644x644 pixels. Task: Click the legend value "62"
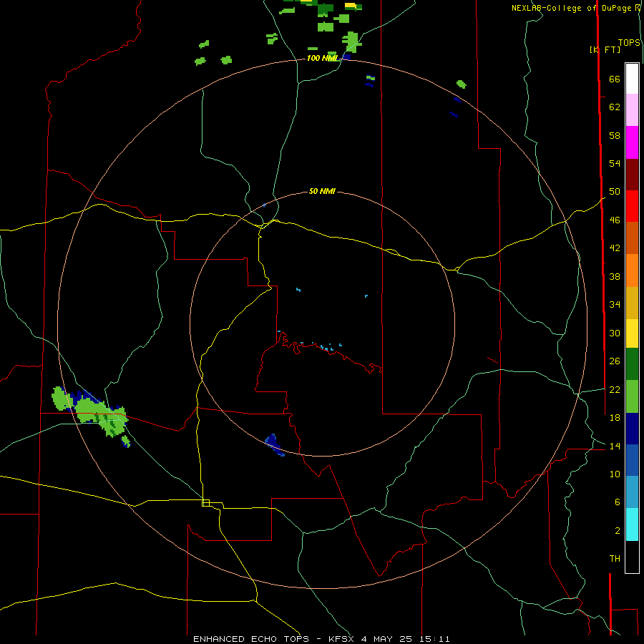pos(615,107)
